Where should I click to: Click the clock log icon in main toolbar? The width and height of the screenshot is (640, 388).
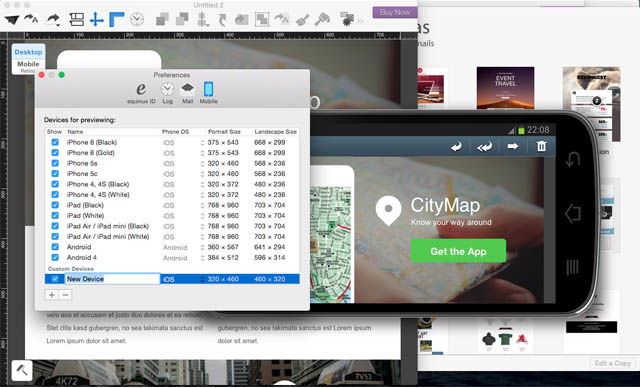[137, 19]
